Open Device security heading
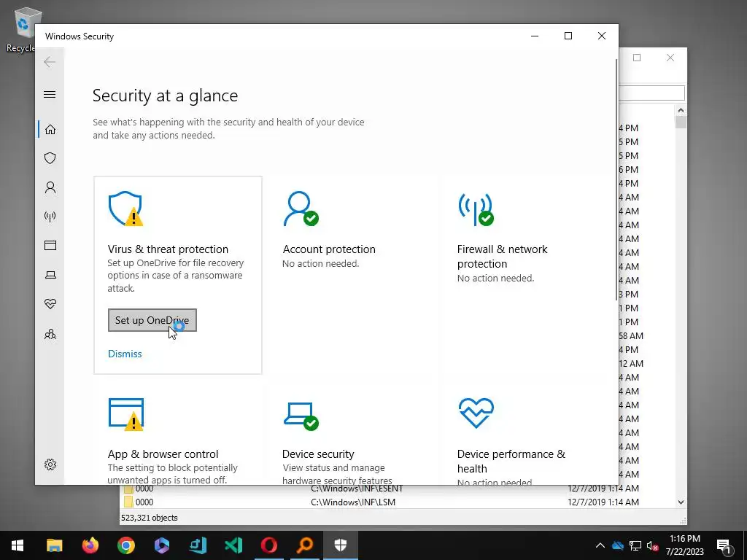This screenshot has height=560, width=747. pos(318,454)
